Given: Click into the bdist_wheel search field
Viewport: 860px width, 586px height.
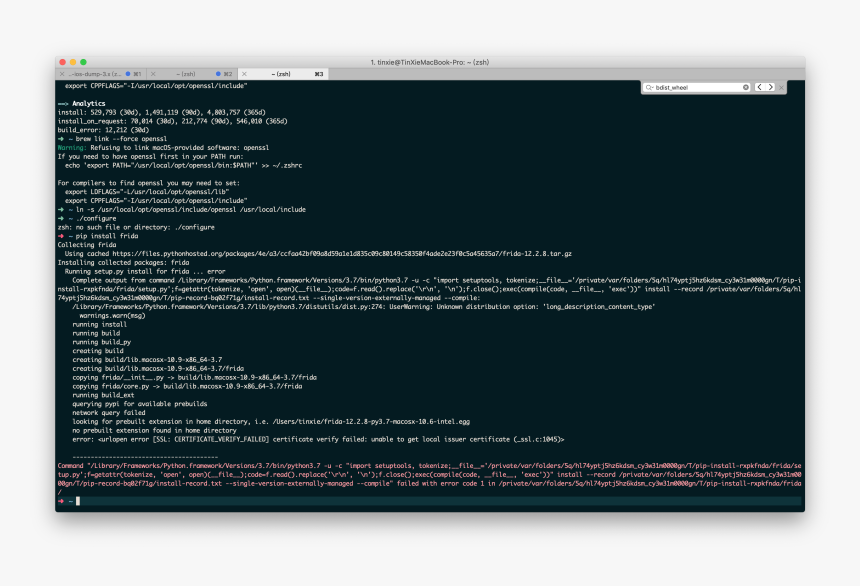Looking at the screenshot, I should [698, 87].
